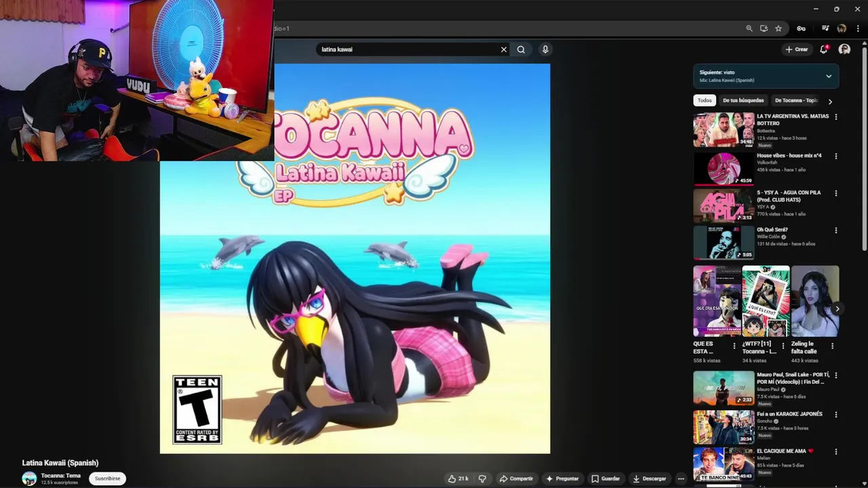
Task: Open 'Mauro Paul, Snail Lake - POR TÍ' video
Action: pos(724,388)
